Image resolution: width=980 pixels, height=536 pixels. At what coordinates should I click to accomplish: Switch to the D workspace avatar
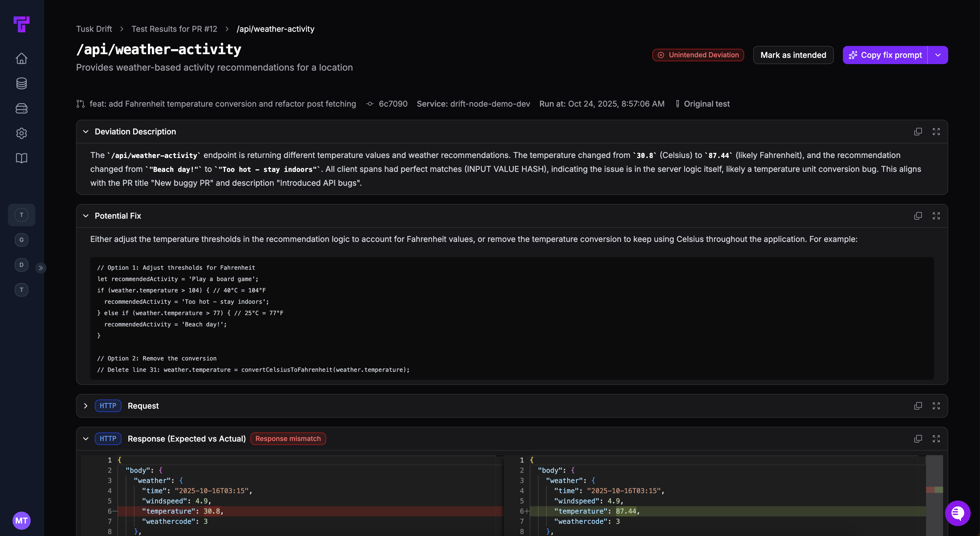click(x=21, y=265)
